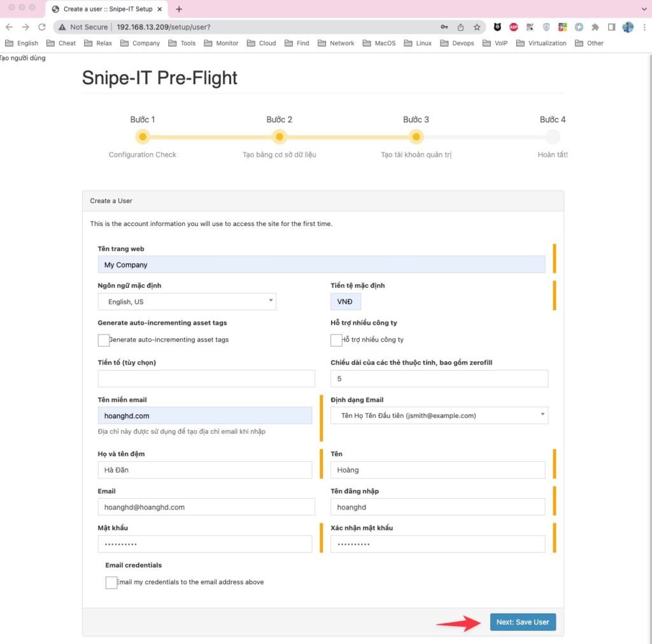652x644 pixels.
Task: Click the zerofill length field
Action: [439, 378]
